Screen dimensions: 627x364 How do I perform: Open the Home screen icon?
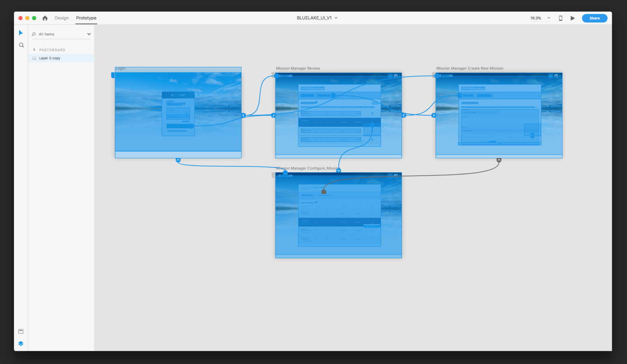45,18
